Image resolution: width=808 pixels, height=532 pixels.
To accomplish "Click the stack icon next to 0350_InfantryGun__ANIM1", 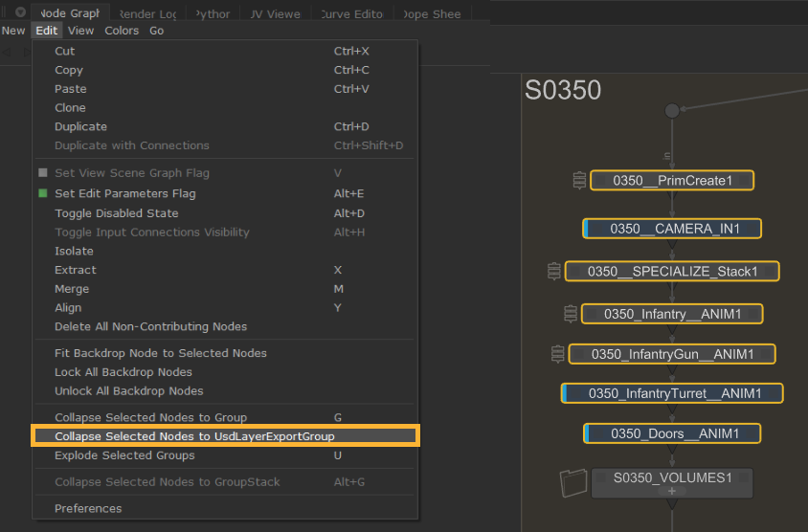I will click(558, 354).
